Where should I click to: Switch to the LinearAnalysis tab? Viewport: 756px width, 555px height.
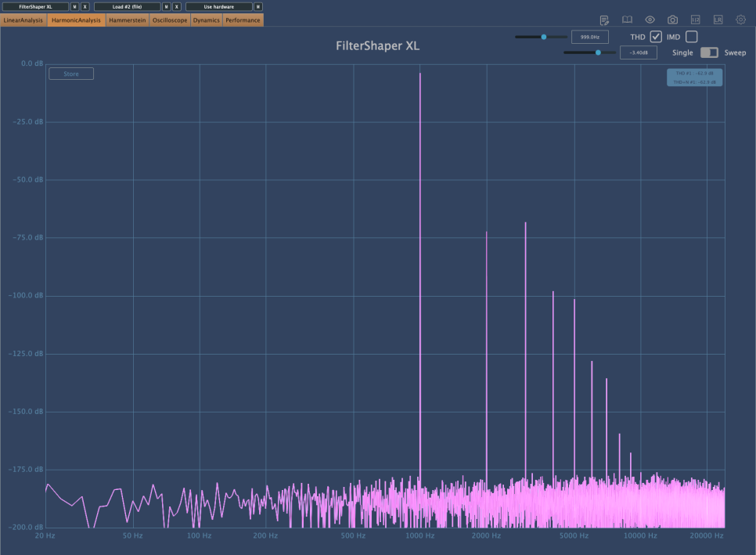pyautogui.click(x=23, y=20)
